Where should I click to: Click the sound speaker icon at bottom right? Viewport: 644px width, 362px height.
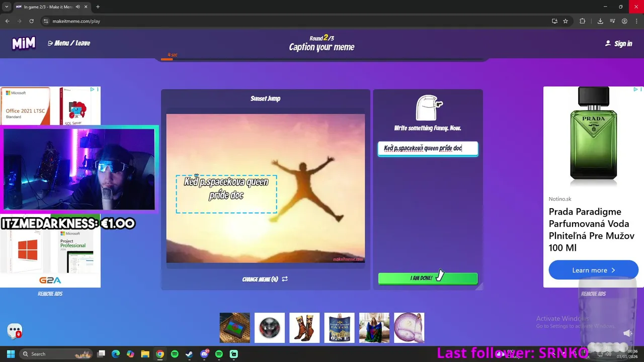click(627, 333)
